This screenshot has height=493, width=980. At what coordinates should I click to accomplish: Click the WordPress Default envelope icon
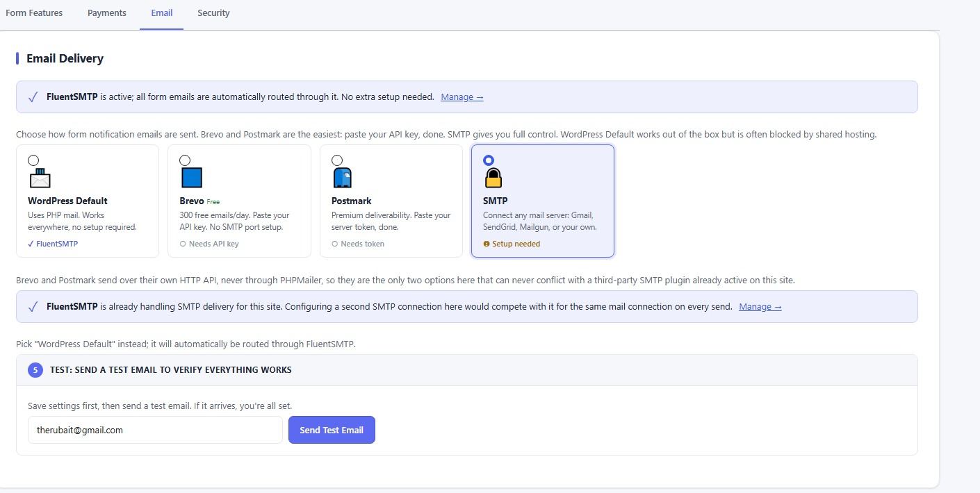40,178
